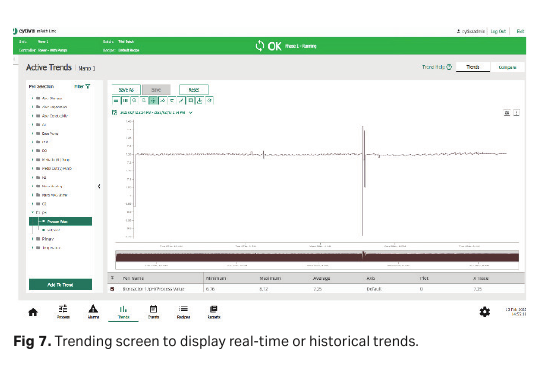
Task: Click the Maximum column header
Action: [x=270, y=278]
